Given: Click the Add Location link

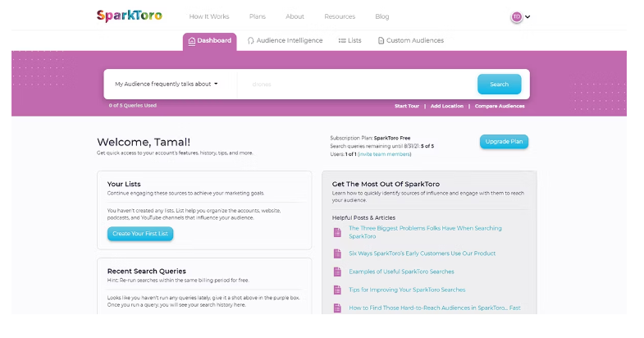Looking at the screenshot, I should [x=447, y=106].
